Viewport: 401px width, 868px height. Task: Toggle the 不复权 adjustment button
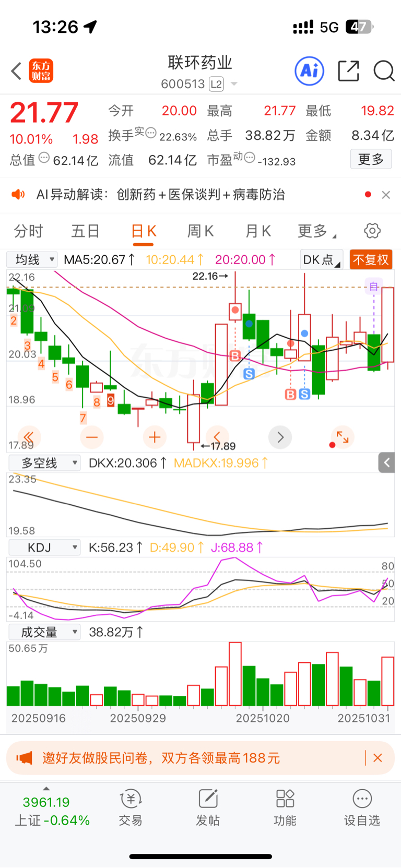pos(371,259)
